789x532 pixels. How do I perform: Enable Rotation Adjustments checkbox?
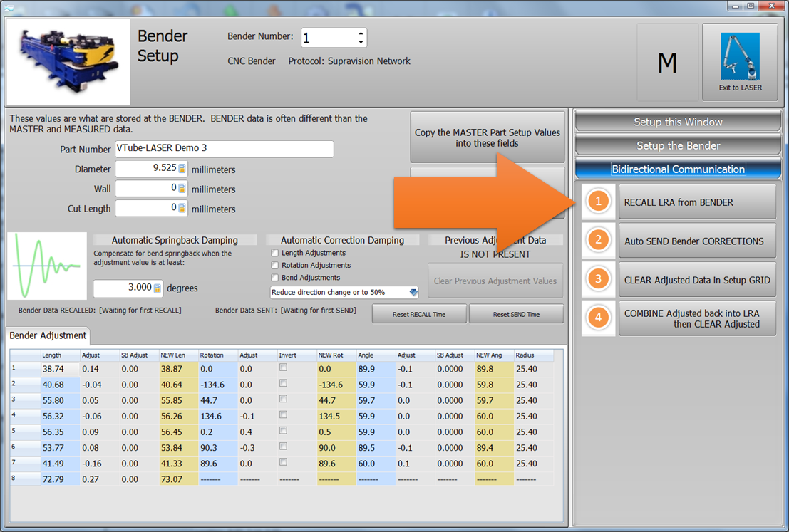pos(275,266)
